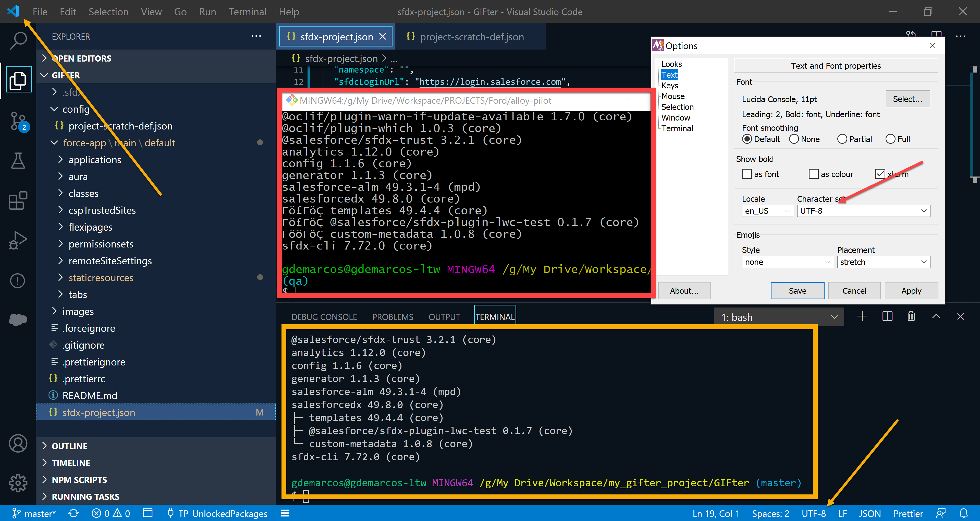Click Save in Options dialog
This screenshot has width=980, height=521.
pyautogui.click(x=797, y=291)
